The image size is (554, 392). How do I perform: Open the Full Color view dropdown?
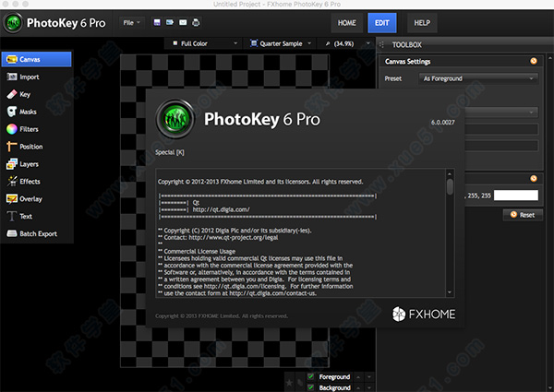pyautogui.click(x=205, y=43)
